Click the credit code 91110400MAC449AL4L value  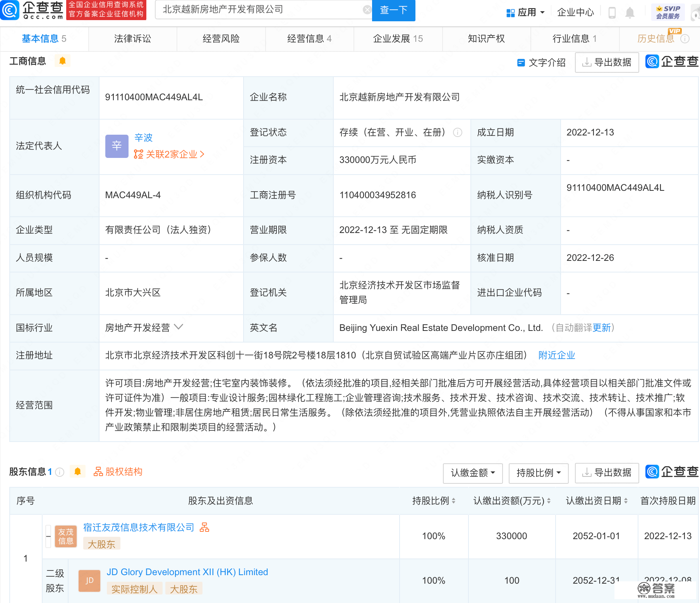tap(154, 97)
